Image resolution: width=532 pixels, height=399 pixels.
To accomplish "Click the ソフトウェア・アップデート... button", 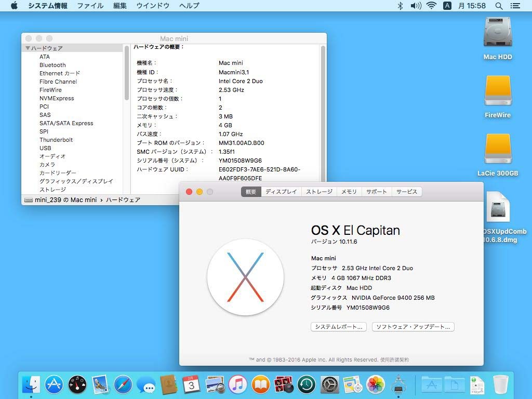I will (x=413, y=327).
